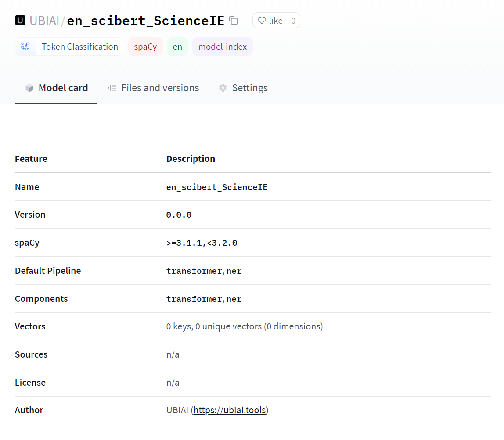Click the model-index tag

click(x=222, y=47)
